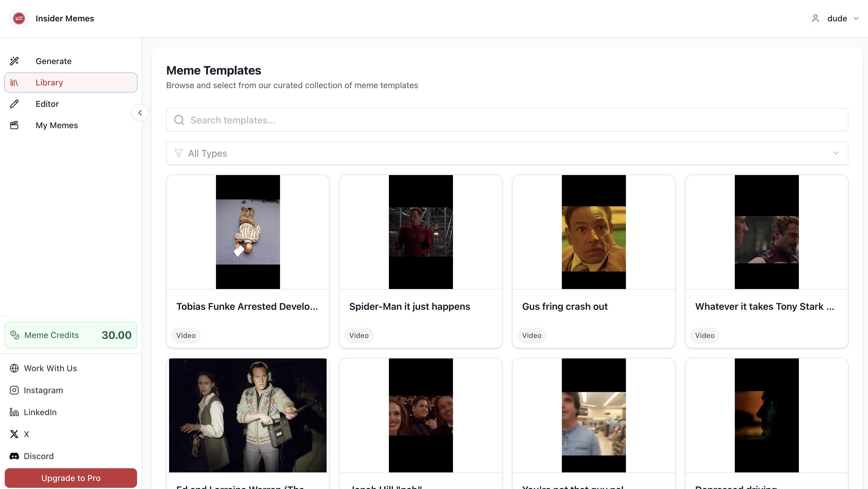Open My Memes from the sidebar
This screenshot has width=868, height=489.
pos(57,125)
